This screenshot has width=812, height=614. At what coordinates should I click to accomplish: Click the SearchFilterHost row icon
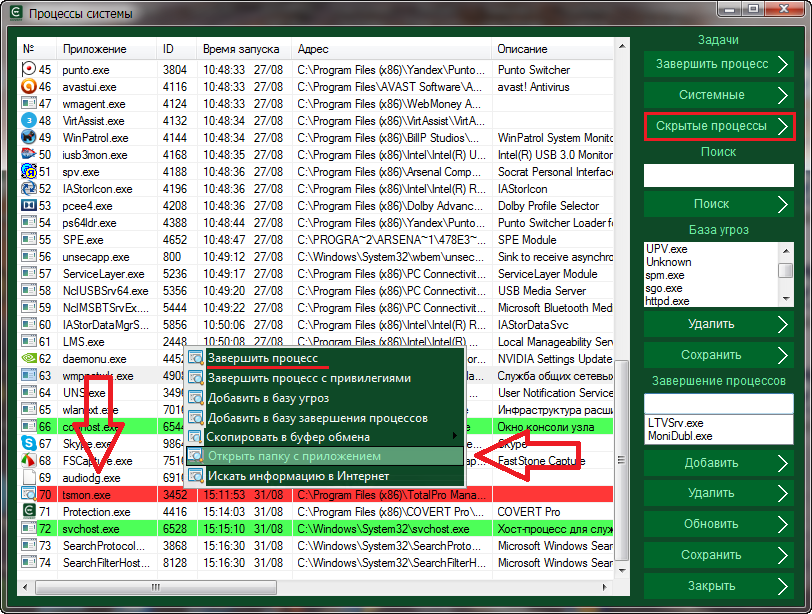coord(29,562)
